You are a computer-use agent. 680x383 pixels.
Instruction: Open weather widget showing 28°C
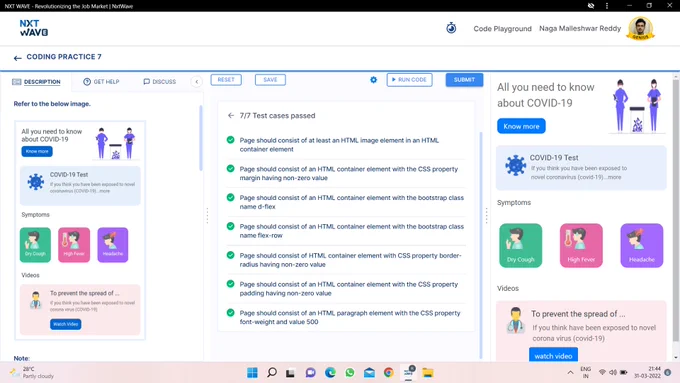(x=32, y=373)
